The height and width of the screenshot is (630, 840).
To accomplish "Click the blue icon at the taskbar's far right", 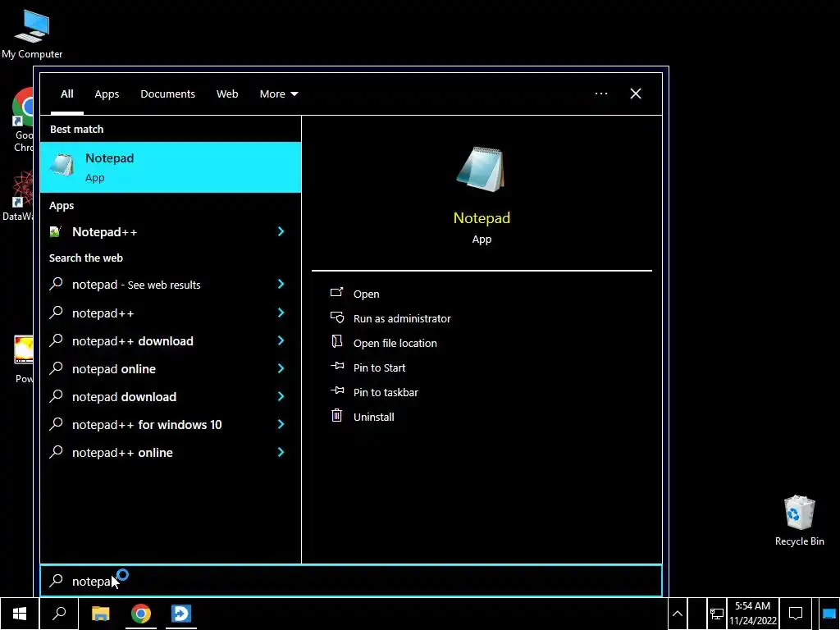I will (x=829, y=614).
